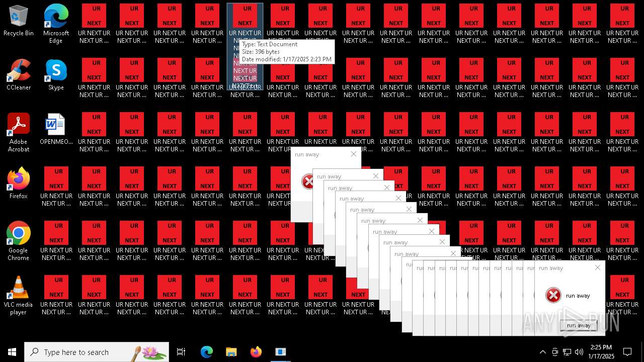Open the volume control tray icon
Screen dimensions: 644x362
click(579, 352)
